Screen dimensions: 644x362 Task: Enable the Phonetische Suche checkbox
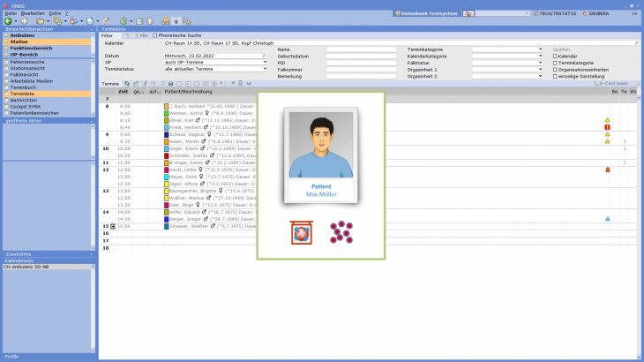(x=155, y=35)
